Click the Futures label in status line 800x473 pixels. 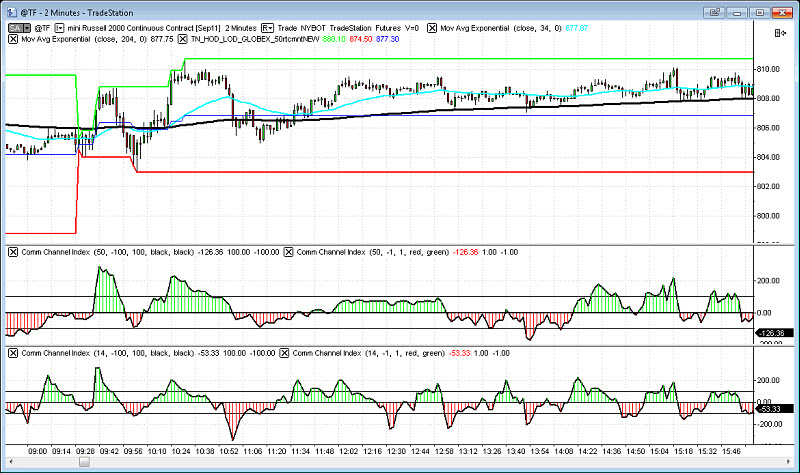pos(388,28)
